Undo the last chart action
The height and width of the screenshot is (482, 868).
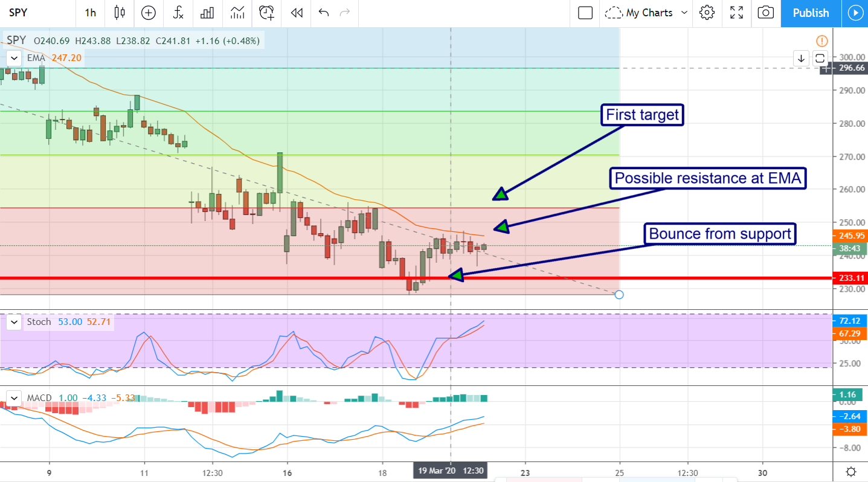[324, 13]
